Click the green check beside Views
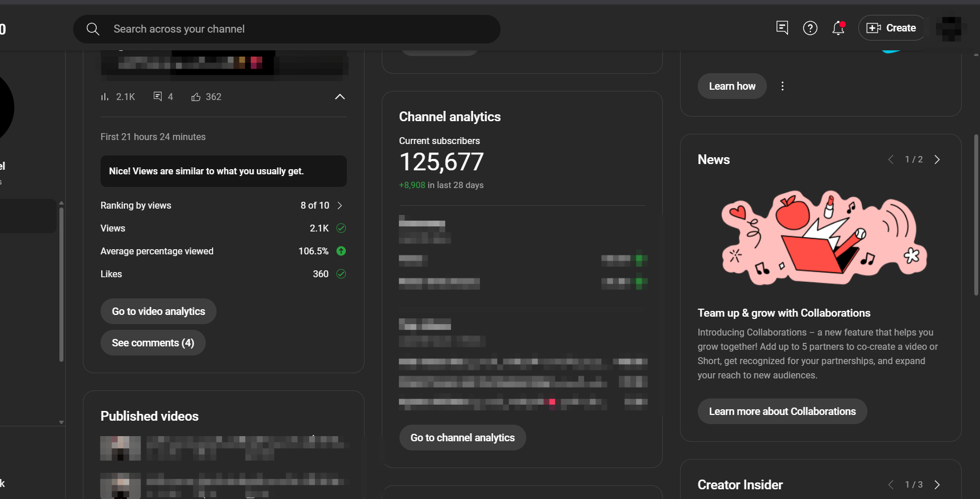Viewport: 980px width, 499px height. pyautogui.click(x=341, y=228)
